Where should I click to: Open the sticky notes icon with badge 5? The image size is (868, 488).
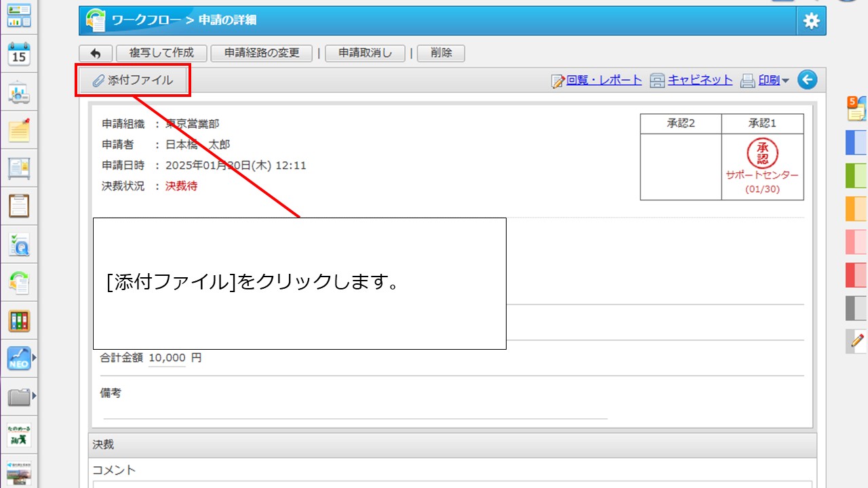tap(857, 108)
